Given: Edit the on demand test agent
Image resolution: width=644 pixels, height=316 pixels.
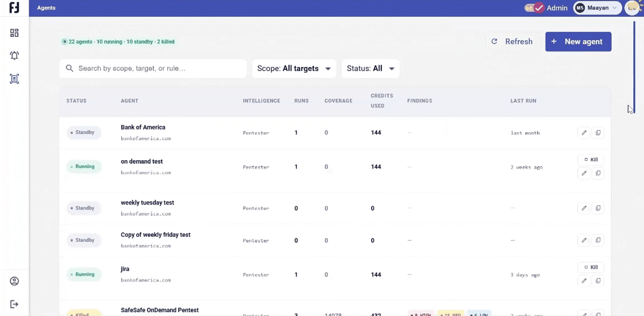Looking at the screenshot, I should coord(584,173).
